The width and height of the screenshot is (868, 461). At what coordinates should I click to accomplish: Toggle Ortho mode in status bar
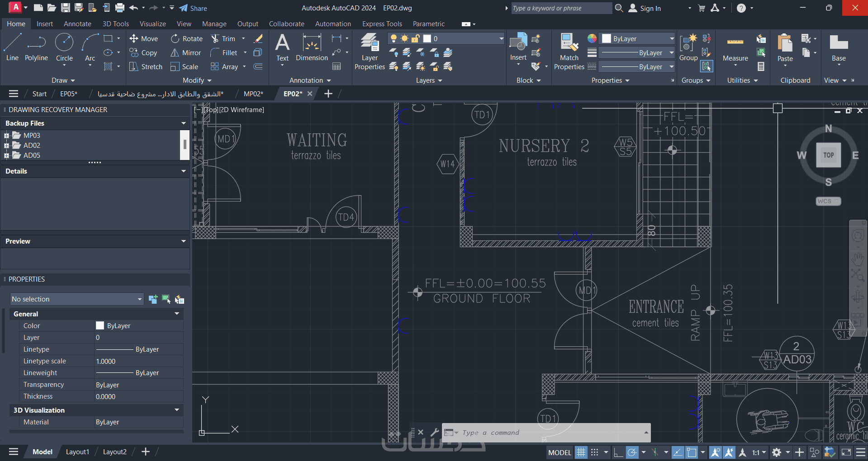(618, 452)
